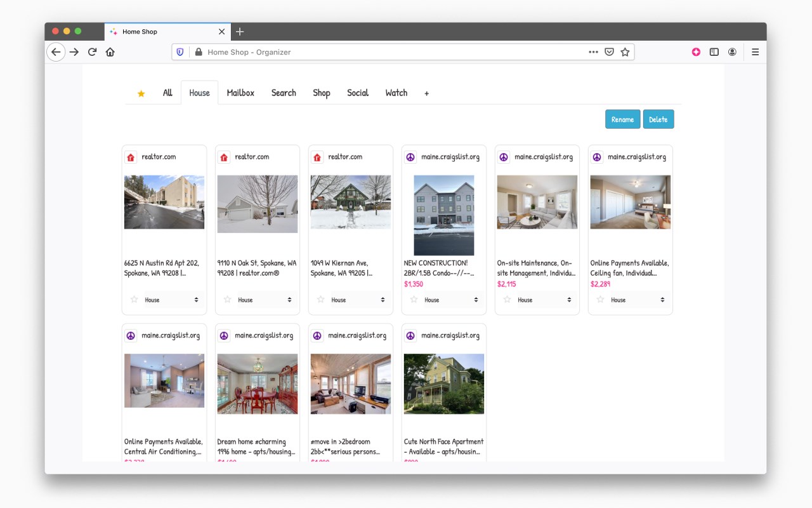This screenshot has width=812, height=508.
Task: Click the pink extension icon in toolbar
Action: (x=696, y=52)
